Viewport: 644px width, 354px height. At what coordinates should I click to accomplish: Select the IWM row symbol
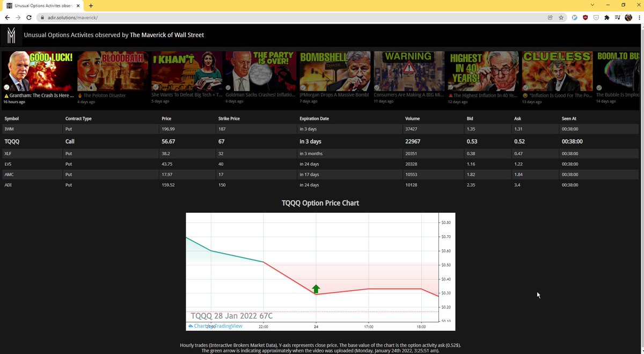coord(9,129)
